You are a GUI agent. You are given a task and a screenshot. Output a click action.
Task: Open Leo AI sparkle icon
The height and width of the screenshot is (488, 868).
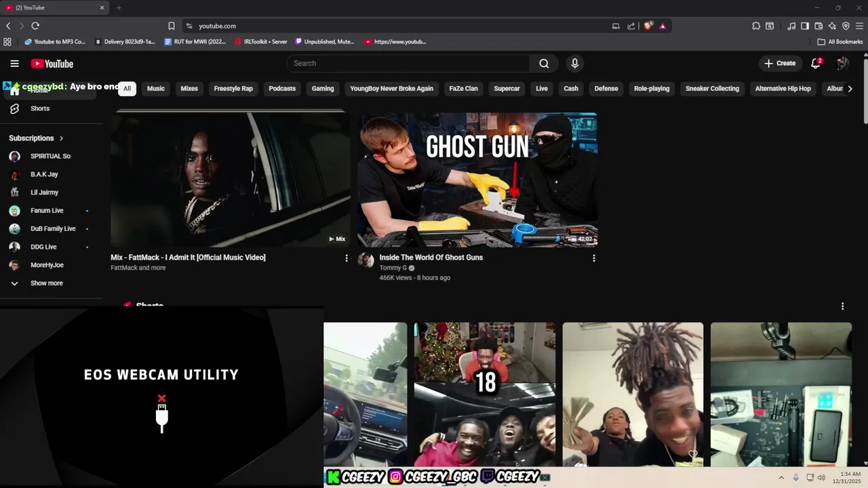point(832,26)
